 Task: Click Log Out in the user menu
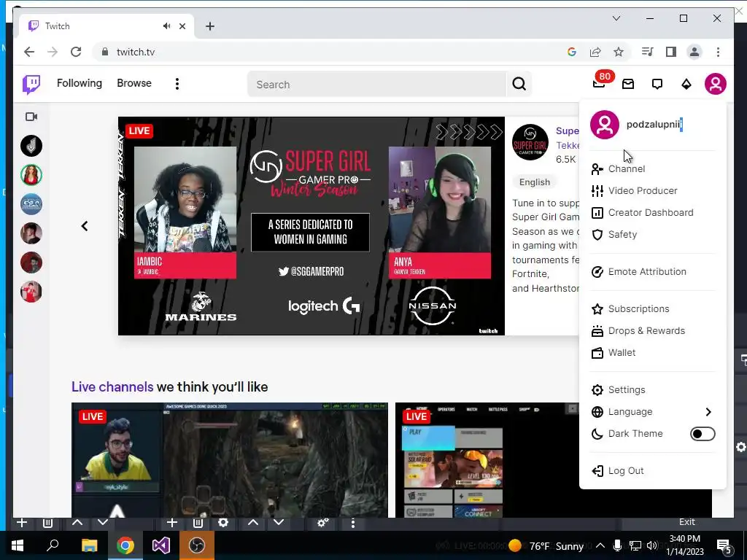point(652,471)
